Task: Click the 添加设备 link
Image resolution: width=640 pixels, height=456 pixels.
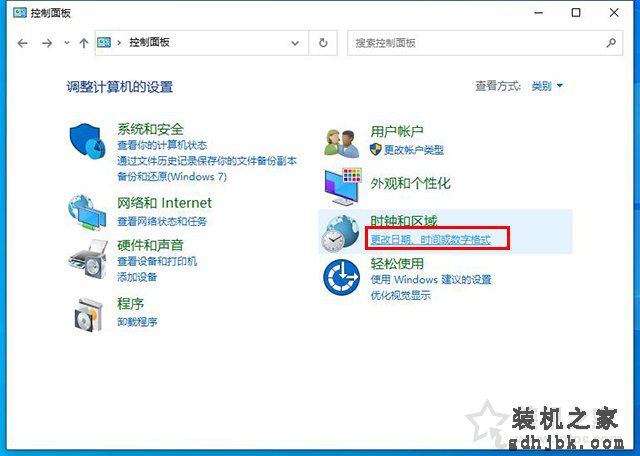Action: tap(137, 277)
